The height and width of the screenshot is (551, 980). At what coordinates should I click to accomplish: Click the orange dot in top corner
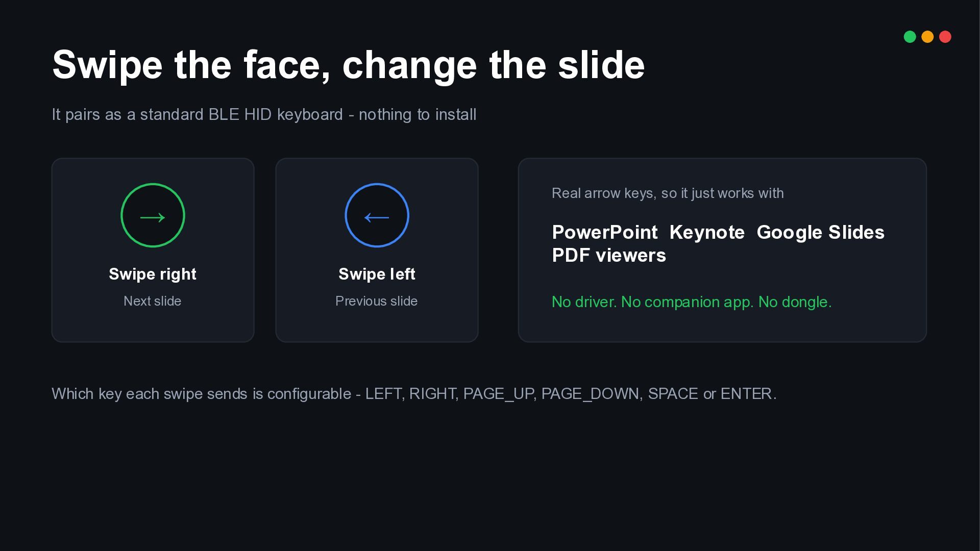pyautogui.click(x=927, y=37)
